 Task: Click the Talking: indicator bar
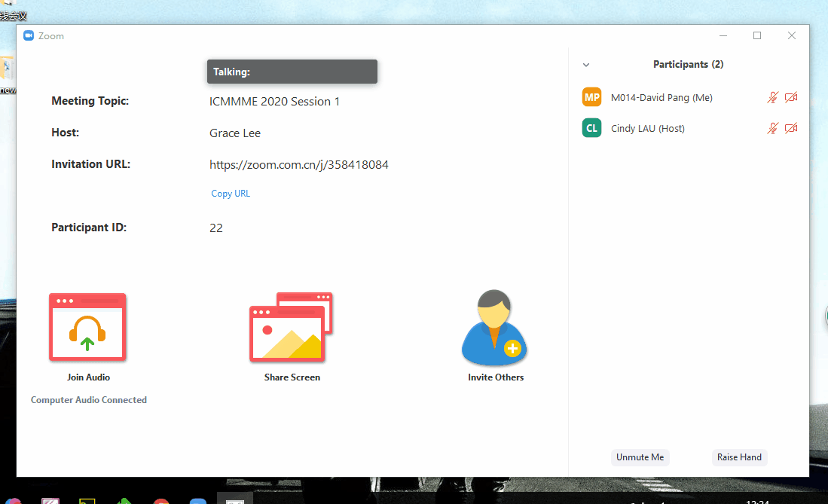coord(292,72)
